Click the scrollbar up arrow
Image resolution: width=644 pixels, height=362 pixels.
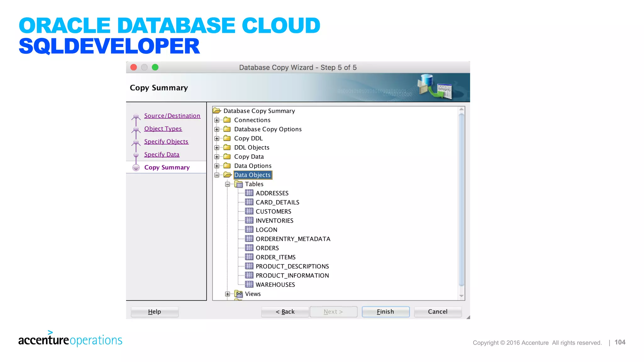(x=461, y=109)
